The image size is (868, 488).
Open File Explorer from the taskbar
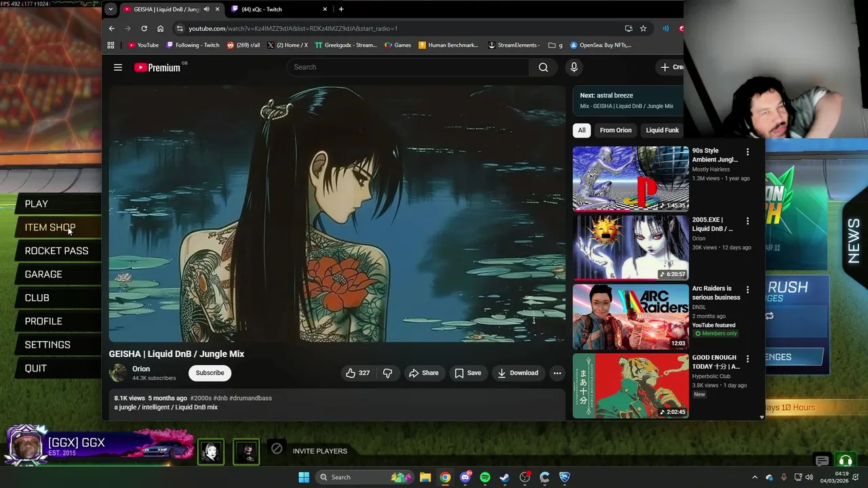point(425,477)
